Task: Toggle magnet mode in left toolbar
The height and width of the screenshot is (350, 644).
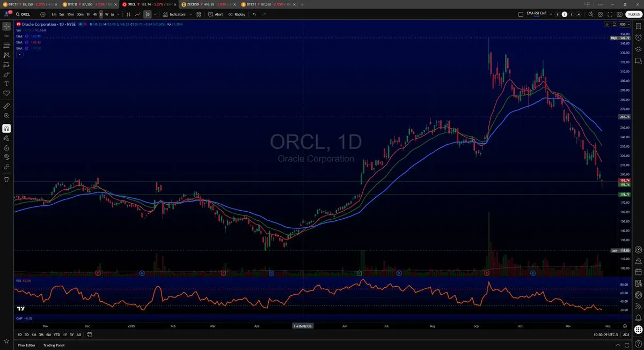Action: pos(6,128)
